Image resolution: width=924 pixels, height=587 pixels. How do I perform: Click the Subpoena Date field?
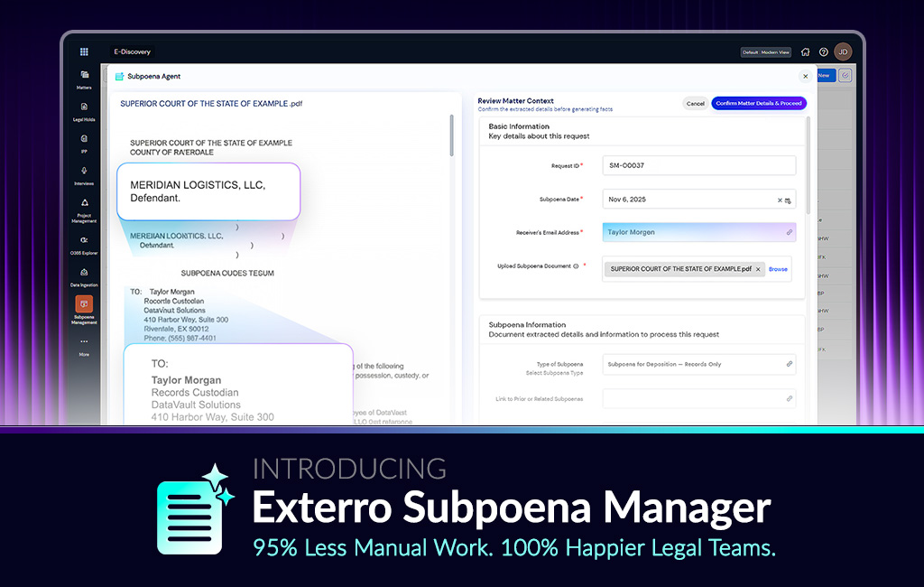click(699, 200)
